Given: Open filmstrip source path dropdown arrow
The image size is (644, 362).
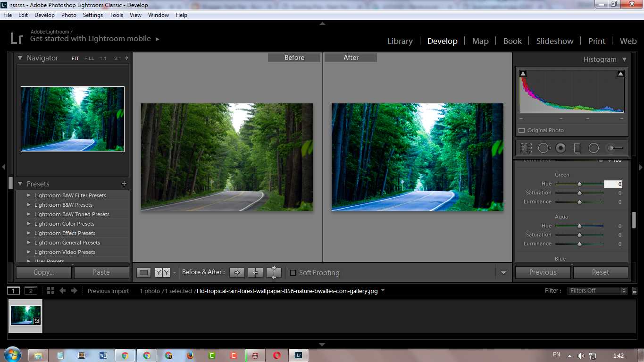Looking at the screenshot, I should tap(383, 291).
